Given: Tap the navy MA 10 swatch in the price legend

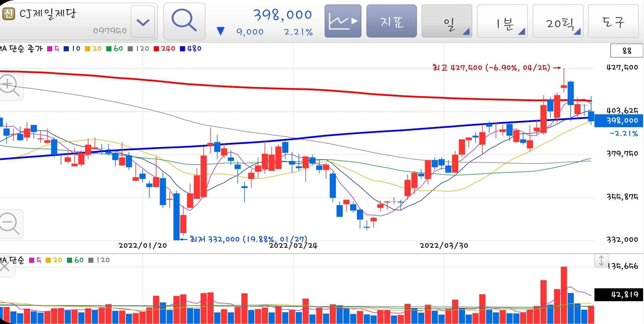Looking at the screenshot, I should pyautogui.click(x=66, y=49).
